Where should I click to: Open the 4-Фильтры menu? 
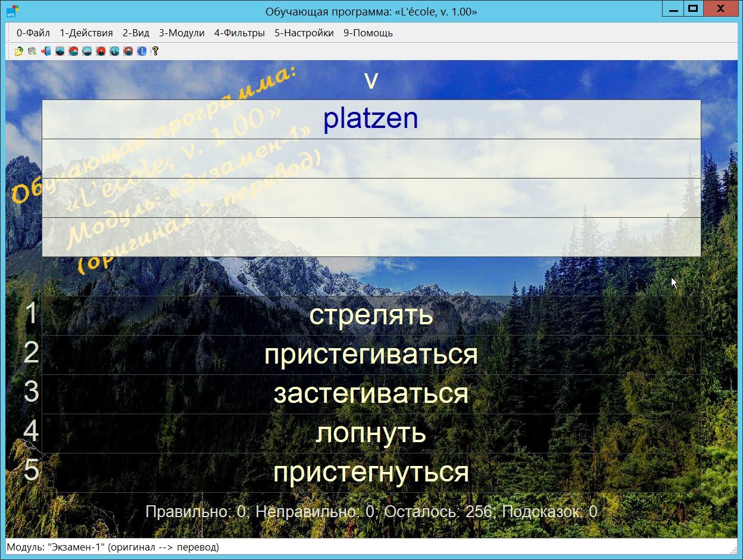(239, 33)
